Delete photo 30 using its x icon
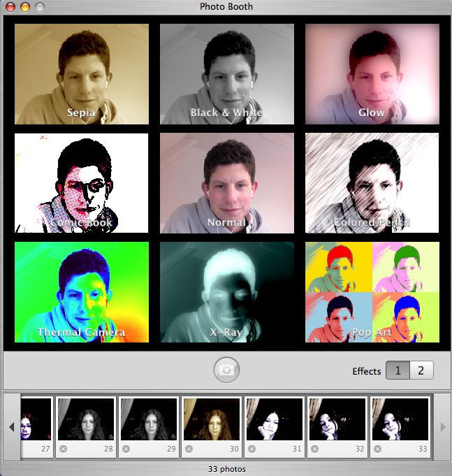Screen dimensions: 452x476 click(x=189, y=449)
